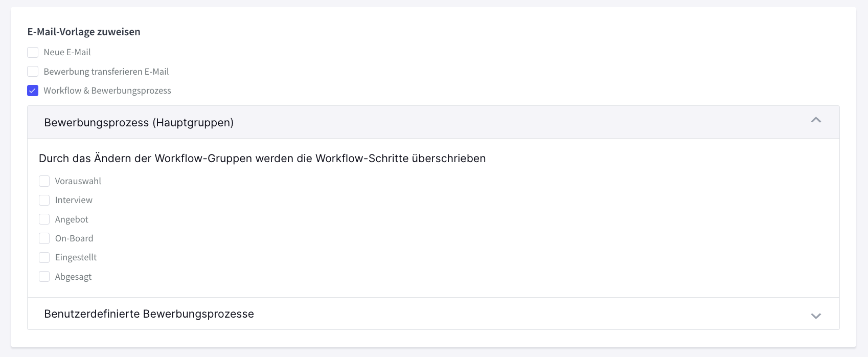This screenshot has height=357, width=868.
Task: Check the Angebot option
Action: pos(44,219)
